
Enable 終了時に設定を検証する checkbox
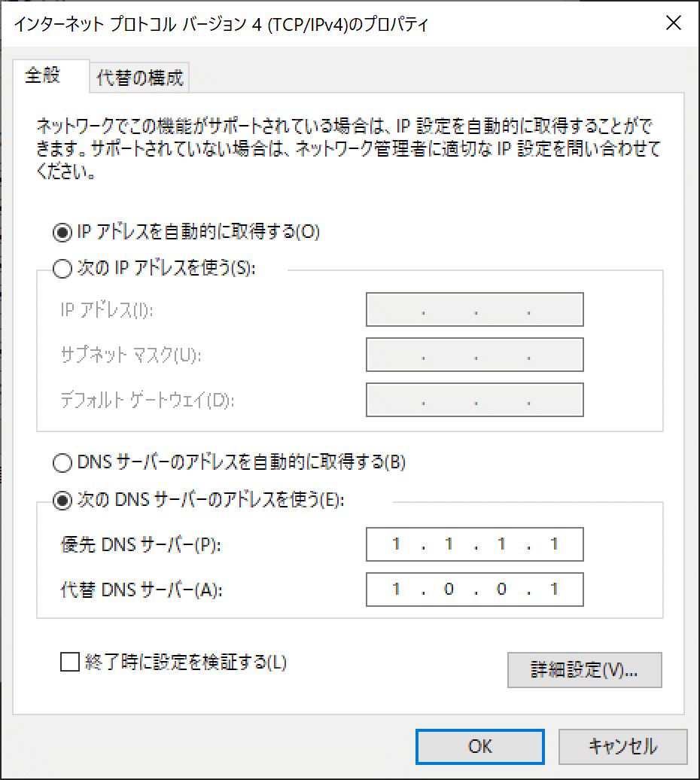[68, 663]
